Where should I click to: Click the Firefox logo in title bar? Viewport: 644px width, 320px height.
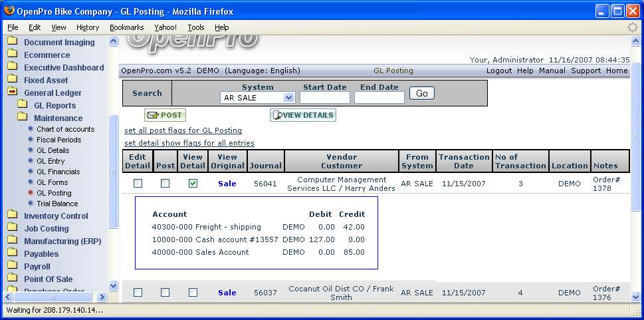(x=9, y=11)
